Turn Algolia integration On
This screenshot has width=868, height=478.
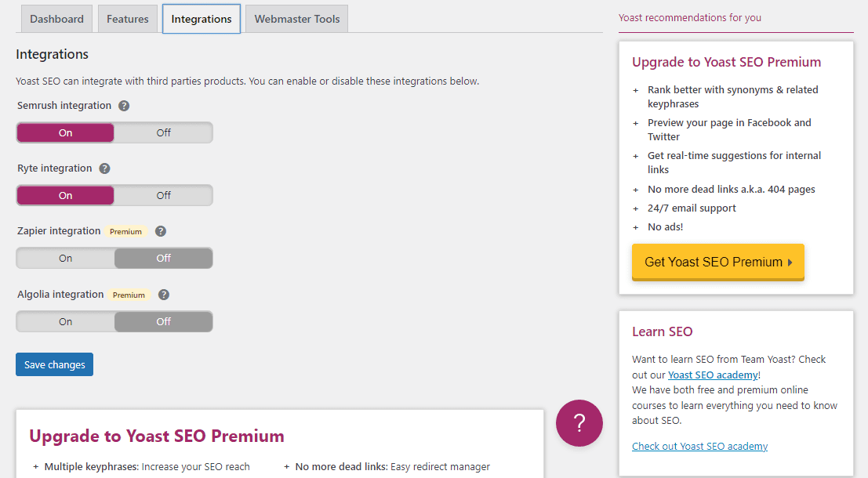pos(65,321)
